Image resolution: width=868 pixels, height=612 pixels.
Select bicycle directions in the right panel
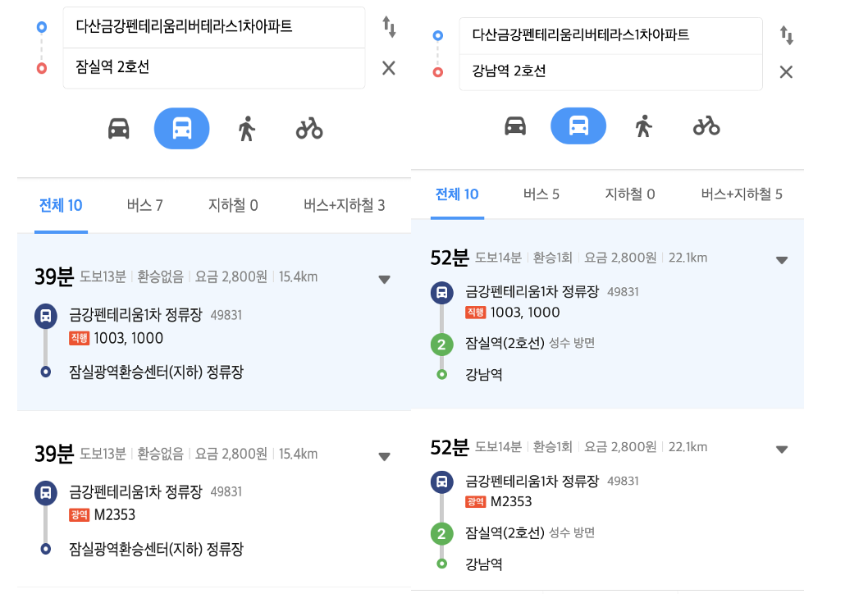[706, 126]
